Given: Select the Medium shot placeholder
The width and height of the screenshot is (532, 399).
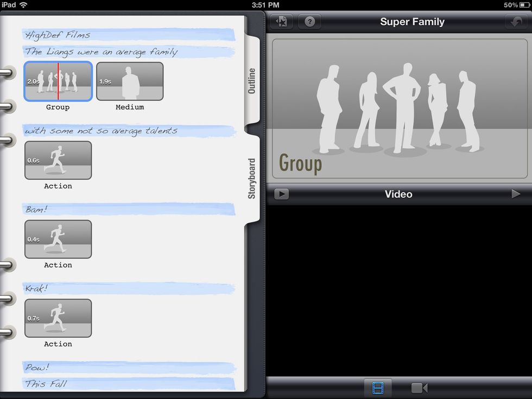Looking at the screenshot, I should tap(130, 81).
